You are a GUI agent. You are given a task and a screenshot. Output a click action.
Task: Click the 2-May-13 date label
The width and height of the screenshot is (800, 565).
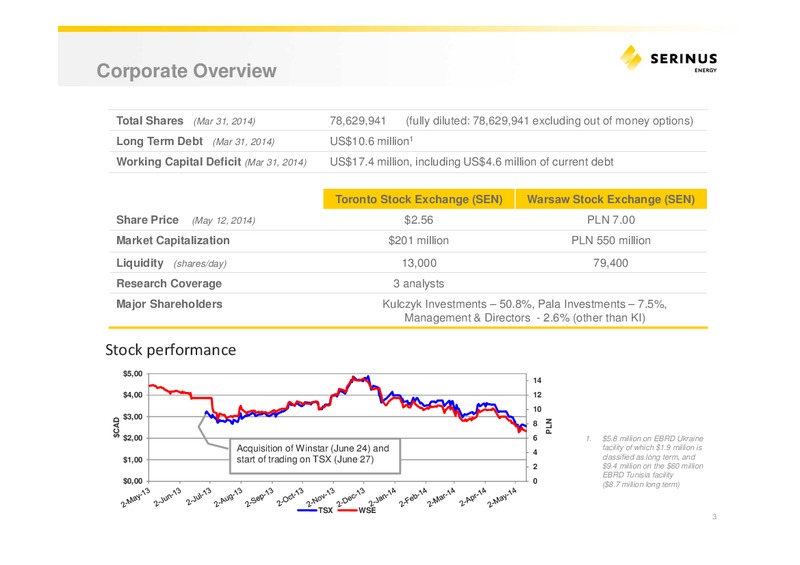click(x=136, y=498)
